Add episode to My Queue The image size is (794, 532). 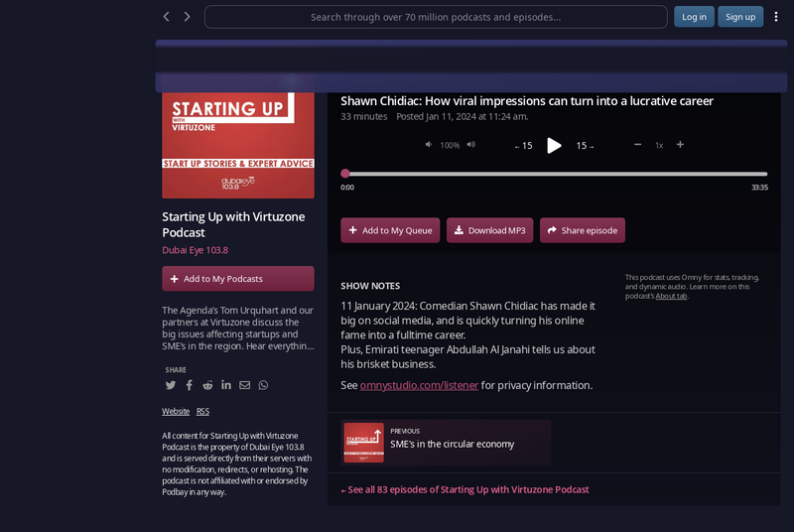coord(390,230)
